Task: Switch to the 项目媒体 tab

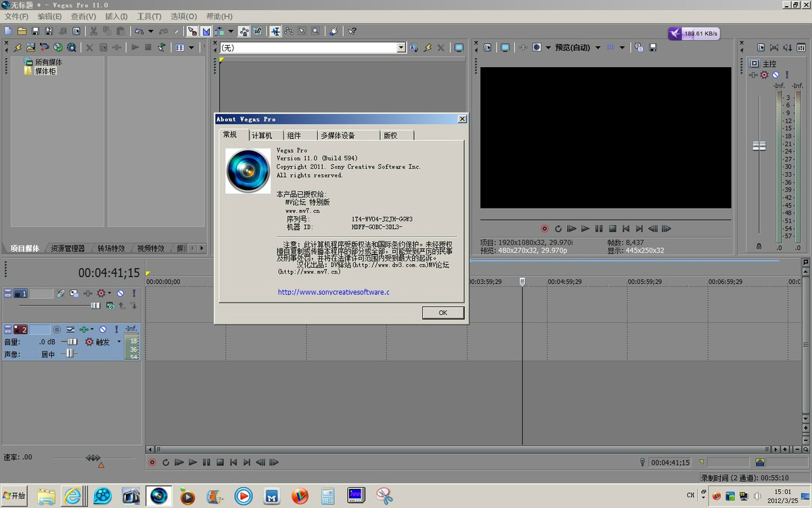Action: [24, 249]
